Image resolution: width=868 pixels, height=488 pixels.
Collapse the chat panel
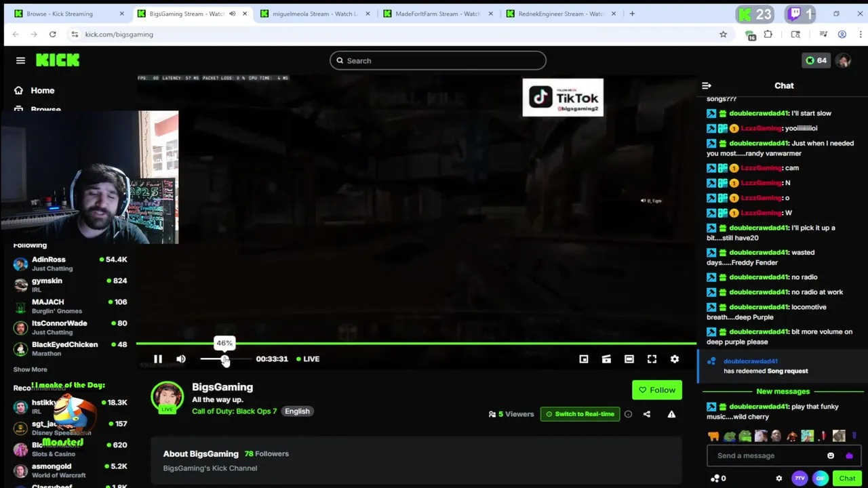pyautogui.click(x=707, y=85)
